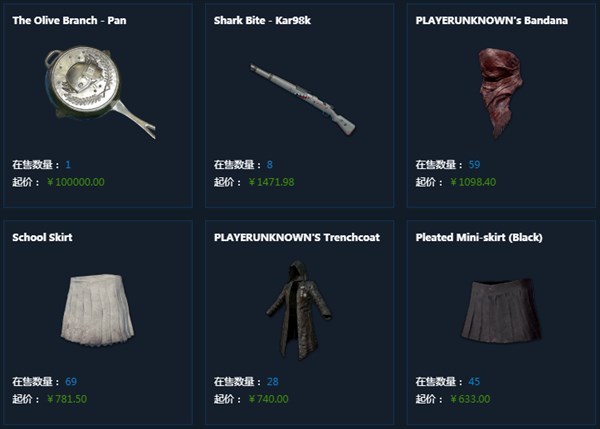Click the on-sale quantity 69 for School Skirt

point(71,382)
